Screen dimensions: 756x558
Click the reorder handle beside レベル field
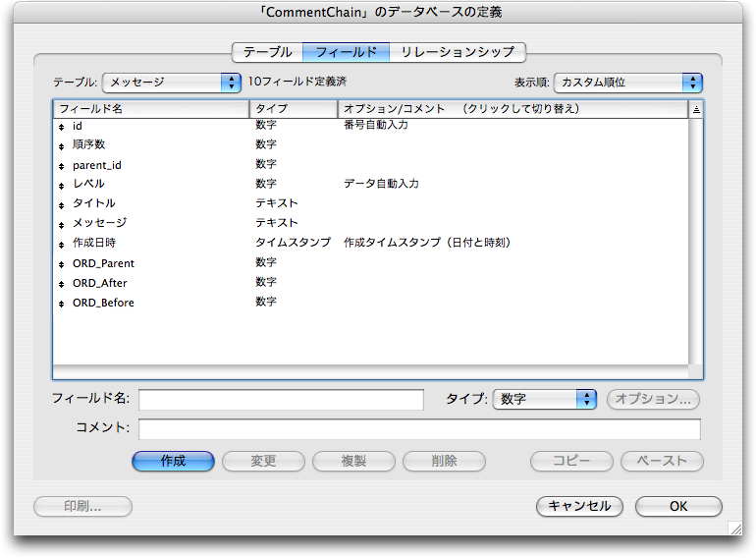click(x=61, y=185)
